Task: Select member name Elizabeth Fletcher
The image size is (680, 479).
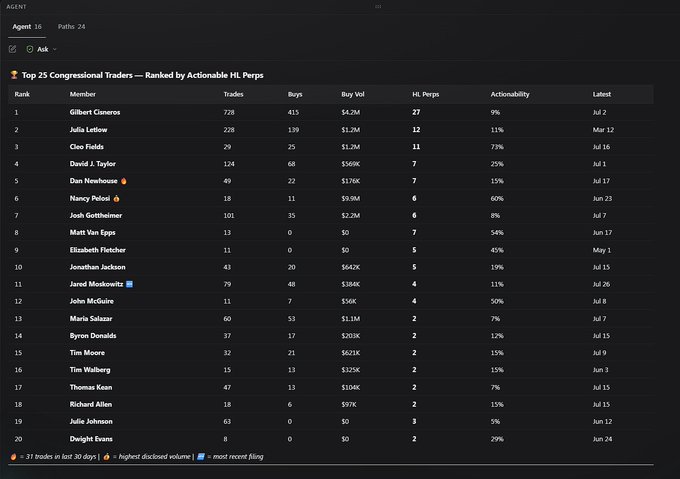Action: (98, 250)
